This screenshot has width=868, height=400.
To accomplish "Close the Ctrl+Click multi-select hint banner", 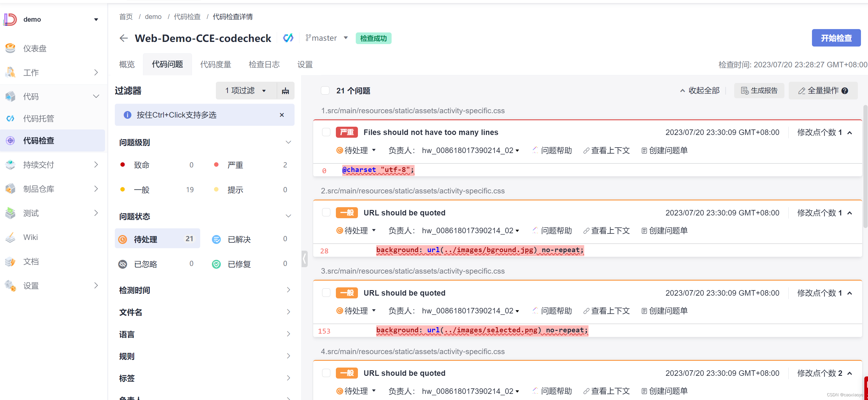I will pyautogui.click(x=282, y=115).
